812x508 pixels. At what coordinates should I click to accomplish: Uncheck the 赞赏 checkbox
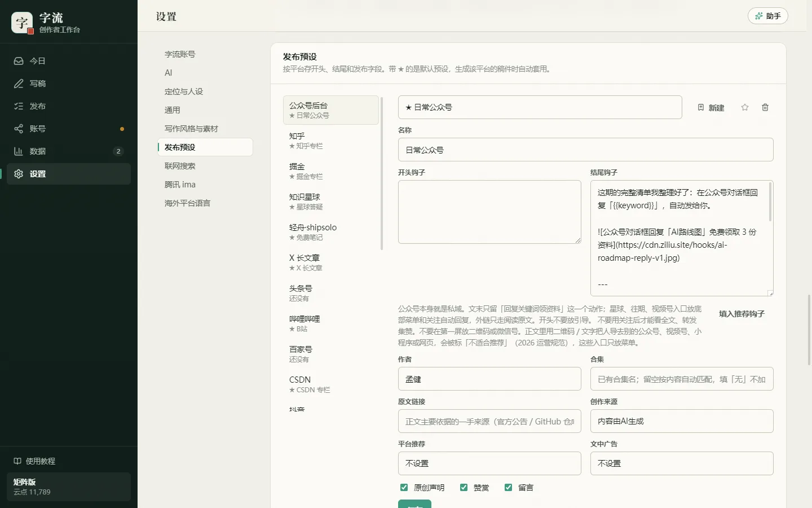click(x=464, y=487)
